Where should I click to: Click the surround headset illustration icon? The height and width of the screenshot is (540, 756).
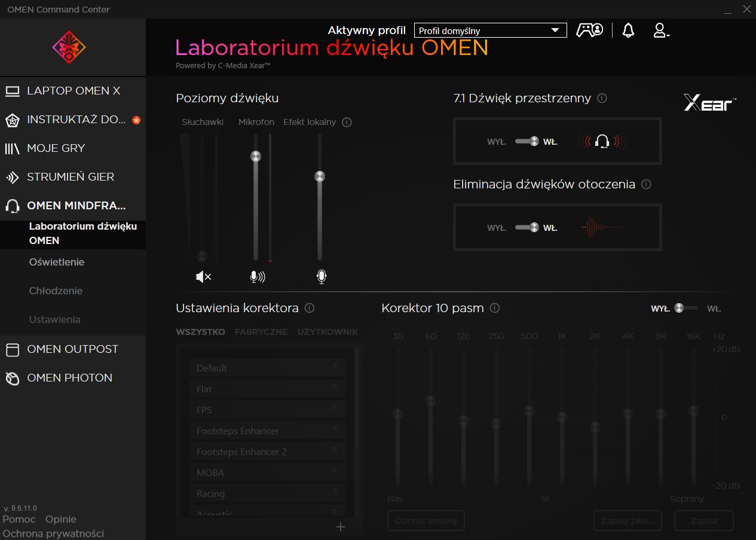tap(602, 141)
